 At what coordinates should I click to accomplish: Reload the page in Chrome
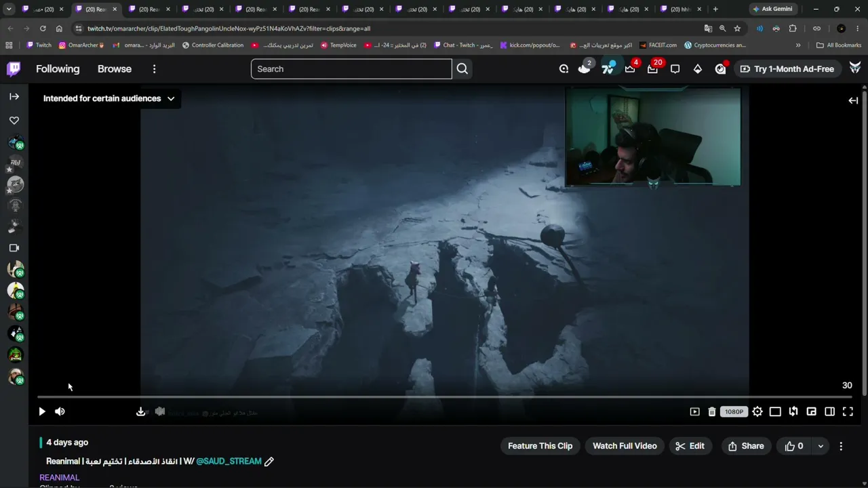[x=43, y=28]
